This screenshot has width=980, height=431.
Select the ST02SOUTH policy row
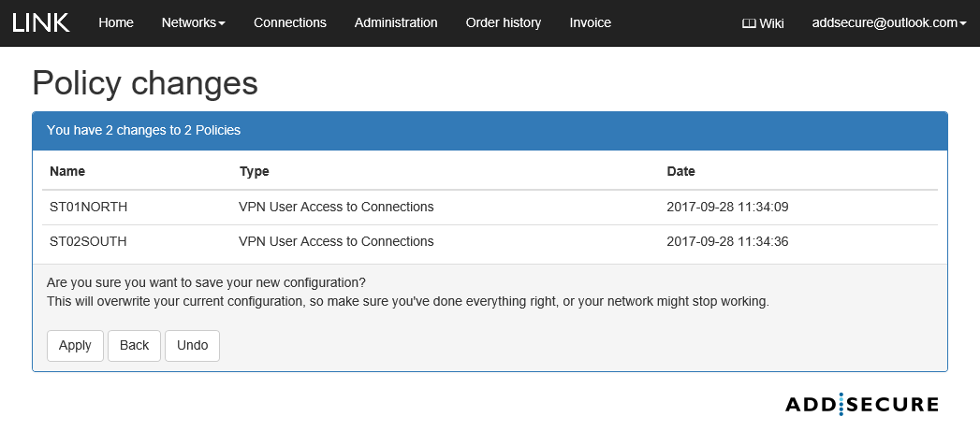(x=88, y=241)
